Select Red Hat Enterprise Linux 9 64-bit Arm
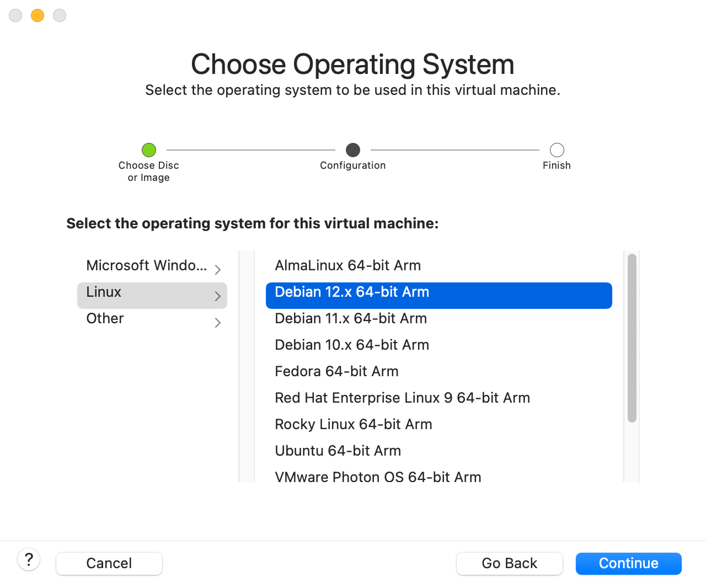706x588 pixels. tap(402, 398)
